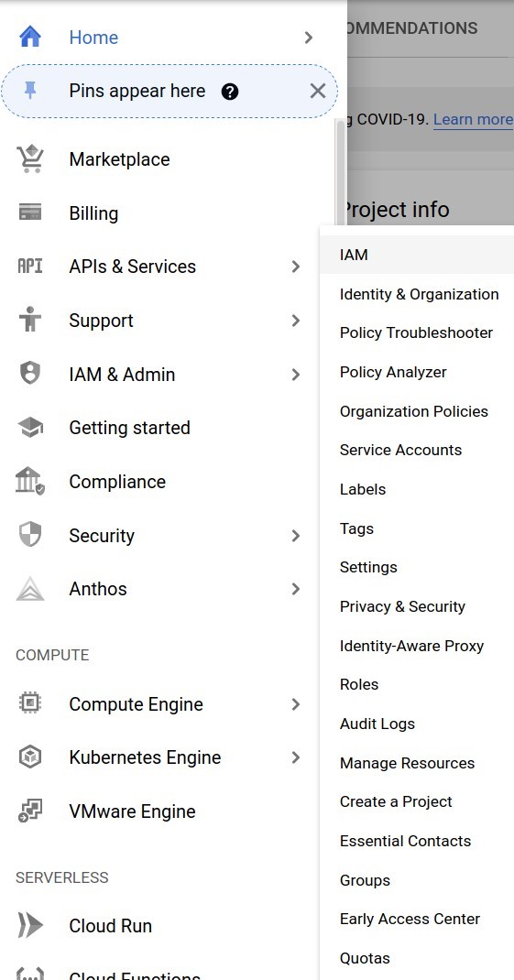The image size is (514, 980).
Task: Expand the Security submenu arrow
Action: click(296, 536)
